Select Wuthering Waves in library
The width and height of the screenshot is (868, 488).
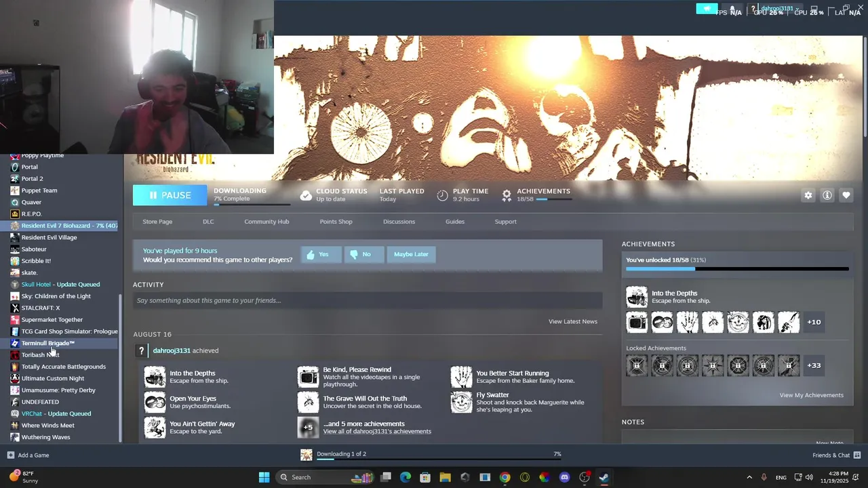[x=45, y=437]
